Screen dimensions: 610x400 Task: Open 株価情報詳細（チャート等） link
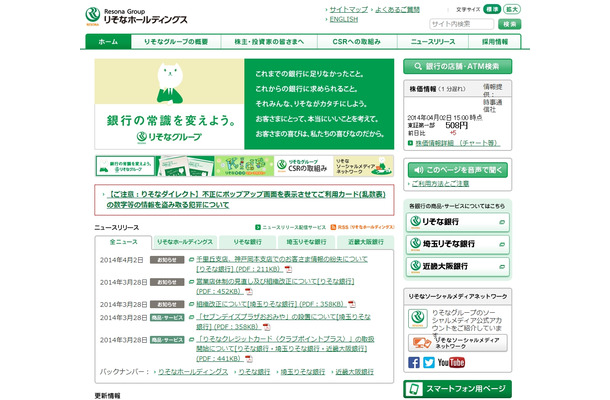point(458,143)
